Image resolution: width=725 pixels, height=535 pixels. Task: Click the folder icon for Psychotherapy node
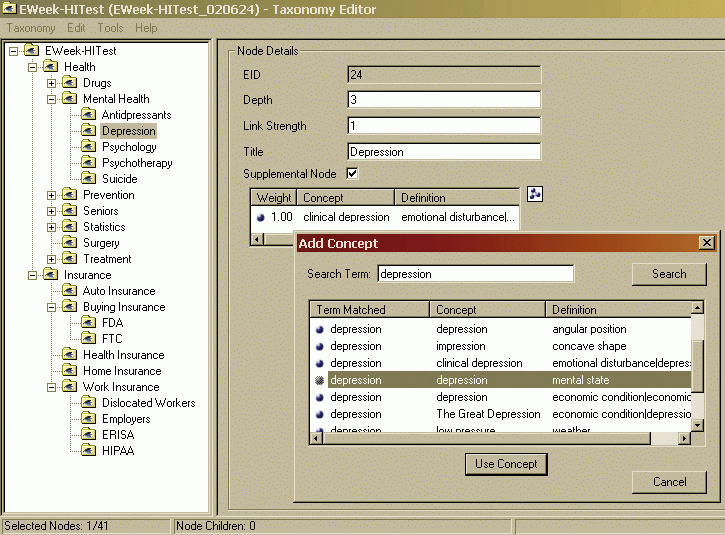click(x=89, y=163)
